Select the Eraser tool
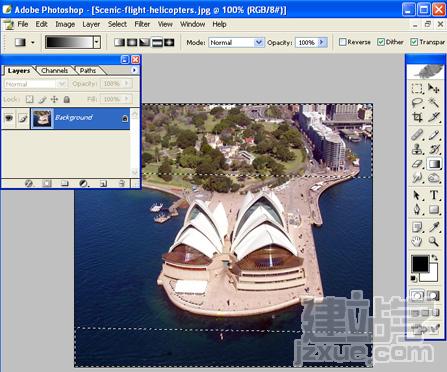Image resolution: width=447 pixels, height=372 pixels. click(417, 164)
